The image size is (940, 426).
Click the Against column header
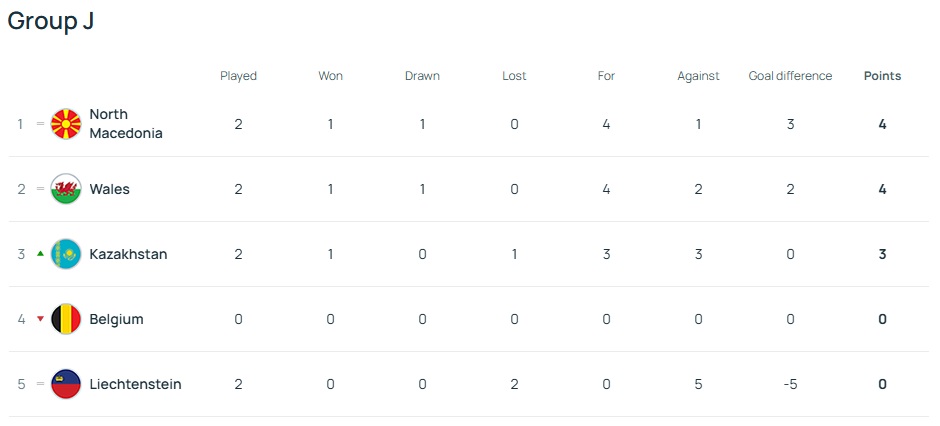point(698,76)
